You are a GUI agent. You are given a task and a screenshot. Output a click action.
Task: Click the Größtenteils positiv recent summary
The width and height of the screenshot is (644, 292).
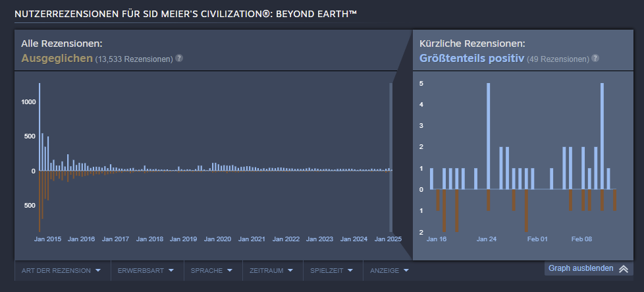pyautogui.click(x=471, y=59)
